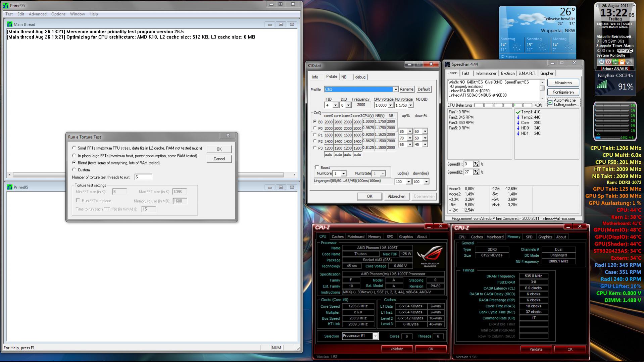Click the grey icon right of the lock
Viewport: 644px width, 362px height.
629,62
